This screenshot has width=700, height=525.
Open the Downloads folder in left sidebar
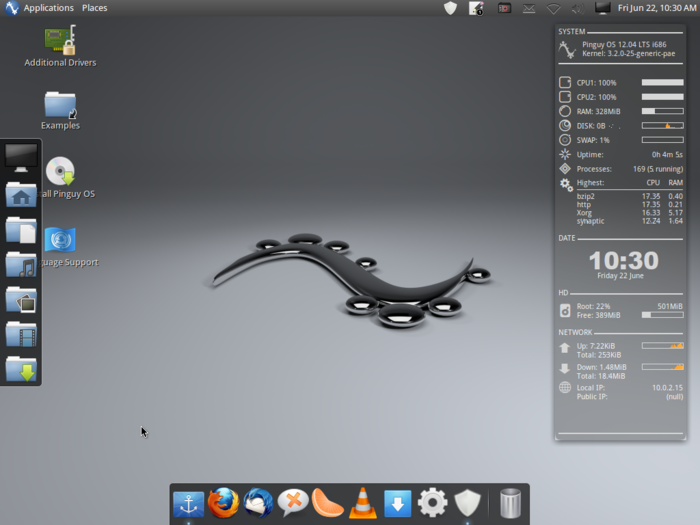coord(21,369)
